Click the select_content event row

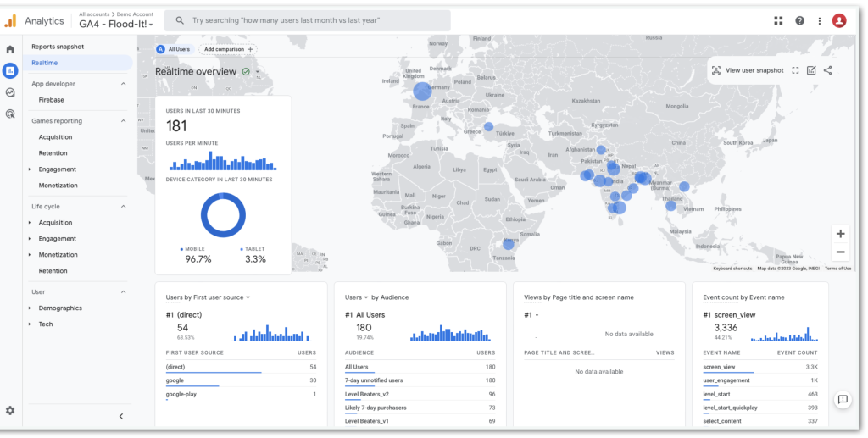pos(760,421)
